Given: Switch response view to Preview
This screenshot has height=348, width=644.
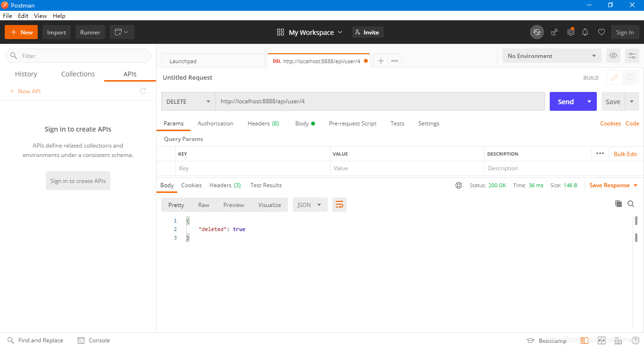Looking at the screenshot, I should (x=234, y=205).
